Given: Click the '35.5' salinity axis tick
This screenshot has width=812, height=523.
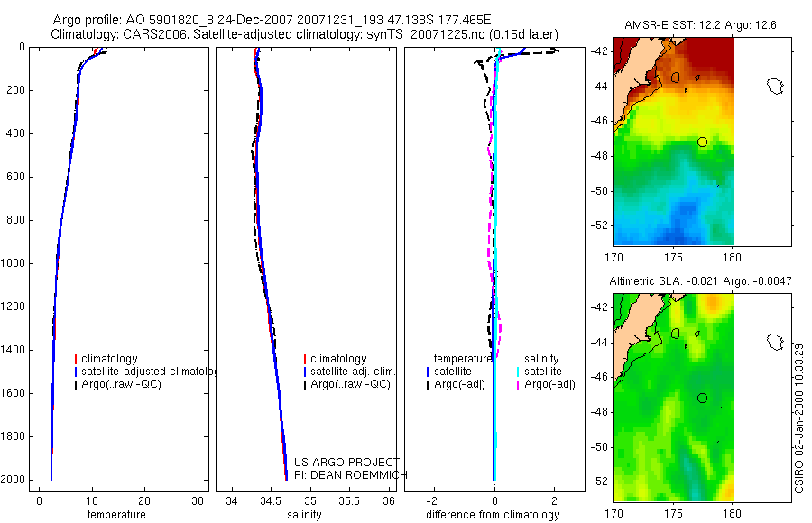Looking at the screenshot, I should pos(348,500).
